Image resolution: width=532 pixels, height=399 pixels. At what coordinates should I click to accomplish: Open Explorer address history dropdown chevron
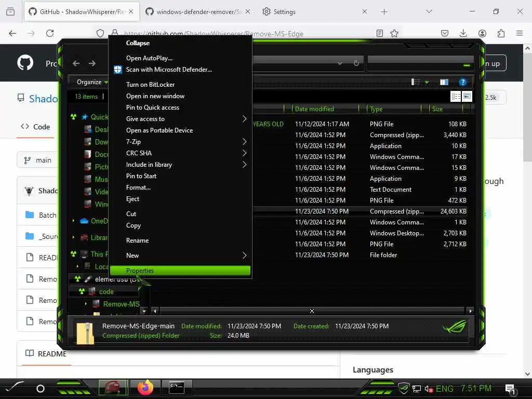340,63
